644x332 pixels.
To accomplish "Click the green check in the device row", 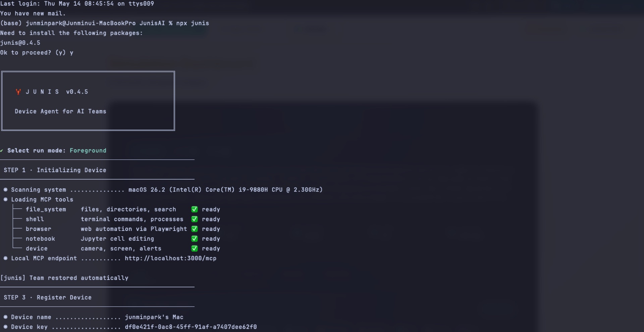I will pos(195,248).
